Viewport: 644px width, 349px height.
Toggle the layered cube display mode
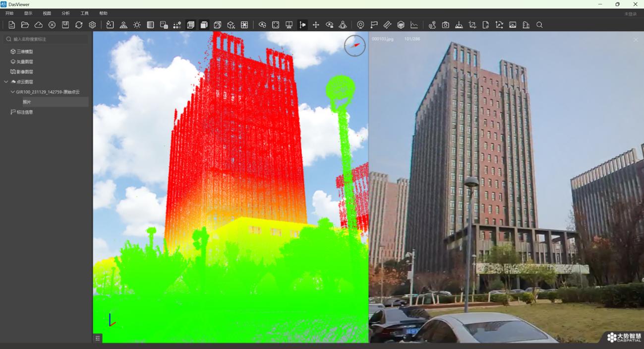pyautogui.click(x=190, y=25)
